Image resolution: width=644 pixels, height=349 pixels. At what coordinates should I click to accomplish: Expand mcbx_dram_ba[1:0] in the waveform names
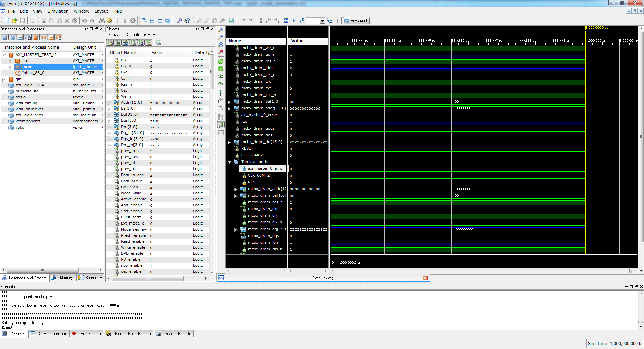click(x=229, y=102)
